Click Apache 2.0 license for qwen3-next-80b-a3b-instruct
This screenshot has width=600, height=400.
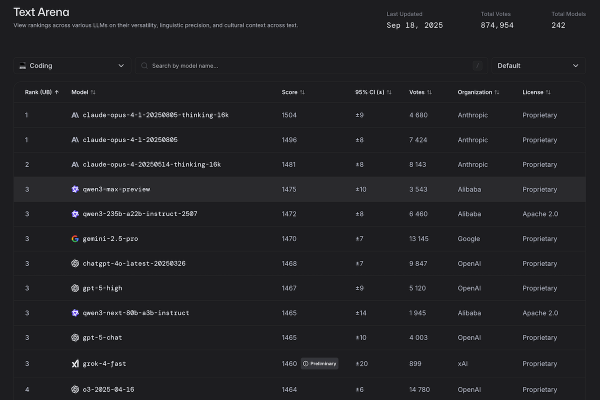coord(540,313)
